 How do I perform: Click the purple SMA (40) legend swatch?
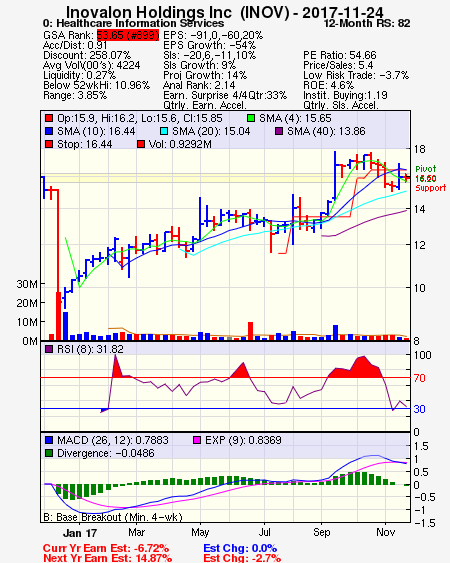click(279, 131)
